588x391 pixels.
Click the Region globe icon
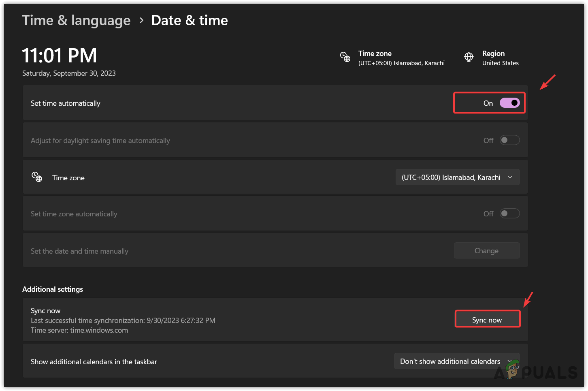pyautogui.click(x=469, y=57)
